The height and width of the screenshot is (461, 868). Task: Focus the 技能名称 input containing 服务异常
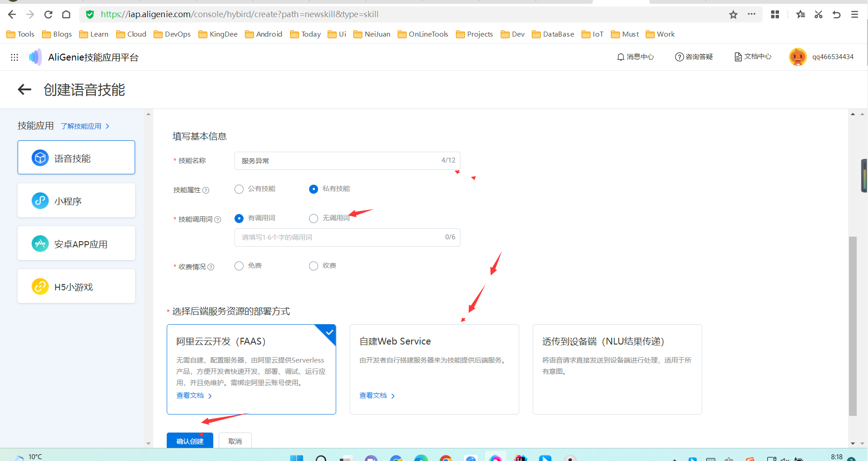[x=347, y=161]
